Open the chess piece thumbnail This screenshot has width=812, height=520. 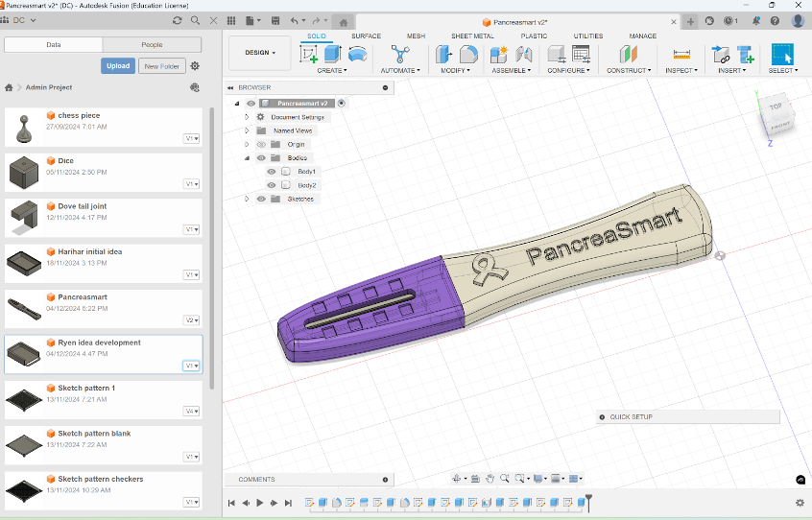point(22,127)
